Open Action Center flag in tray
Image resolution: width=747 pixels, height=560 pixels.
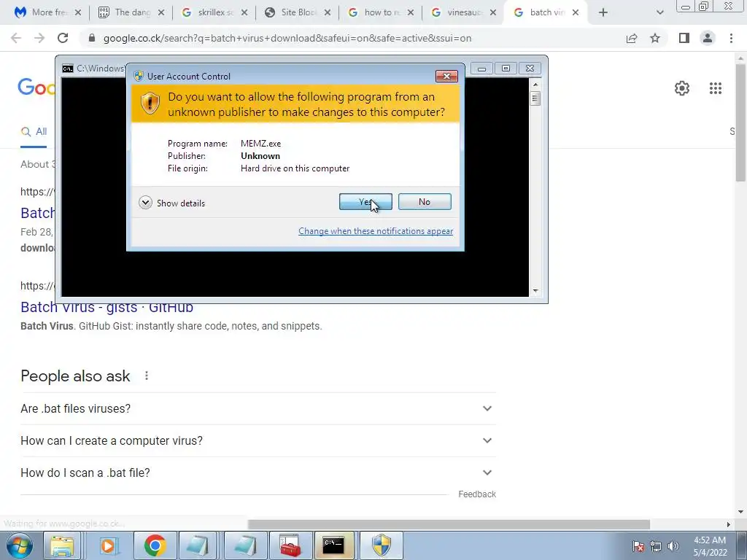tap(638, 546)
